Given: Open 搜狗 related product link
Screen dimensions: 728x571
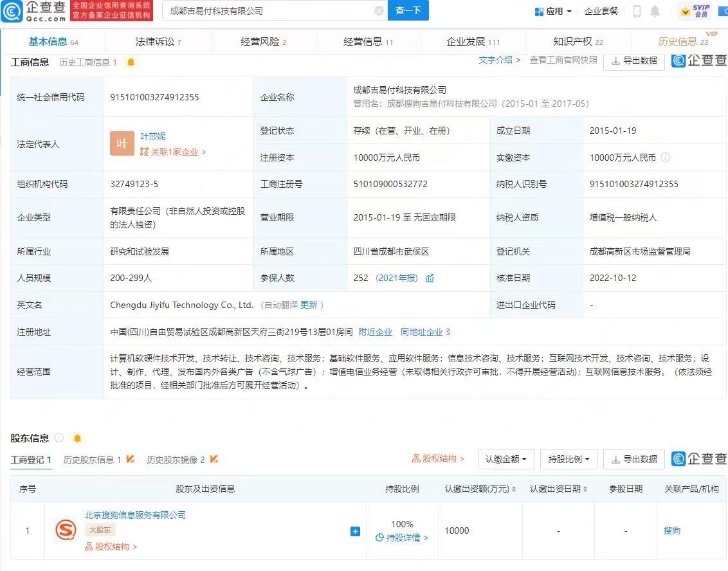Looking at the screenshot, I should pyautogui.click(x=672, y=530).
